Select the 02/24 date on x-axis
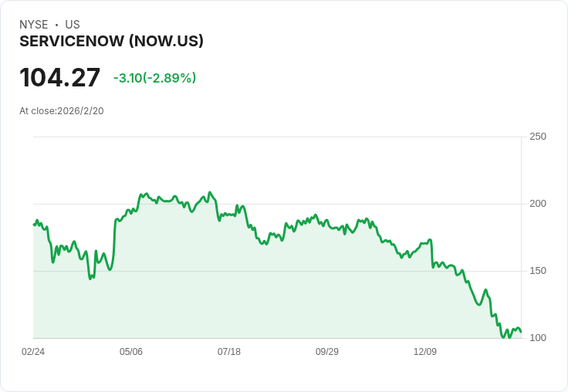The width and height of the screenshot is (568, 392). click(33, 352)
